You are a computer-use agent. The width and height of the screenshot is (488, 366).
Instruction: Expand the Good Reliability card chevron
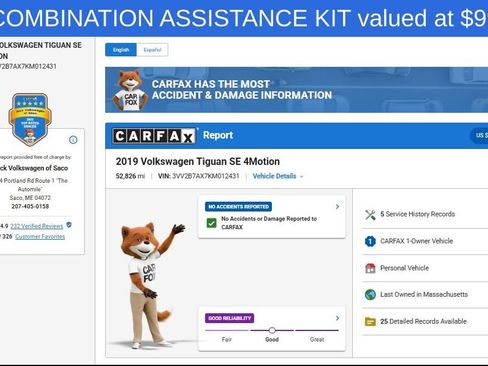point(337,318)
